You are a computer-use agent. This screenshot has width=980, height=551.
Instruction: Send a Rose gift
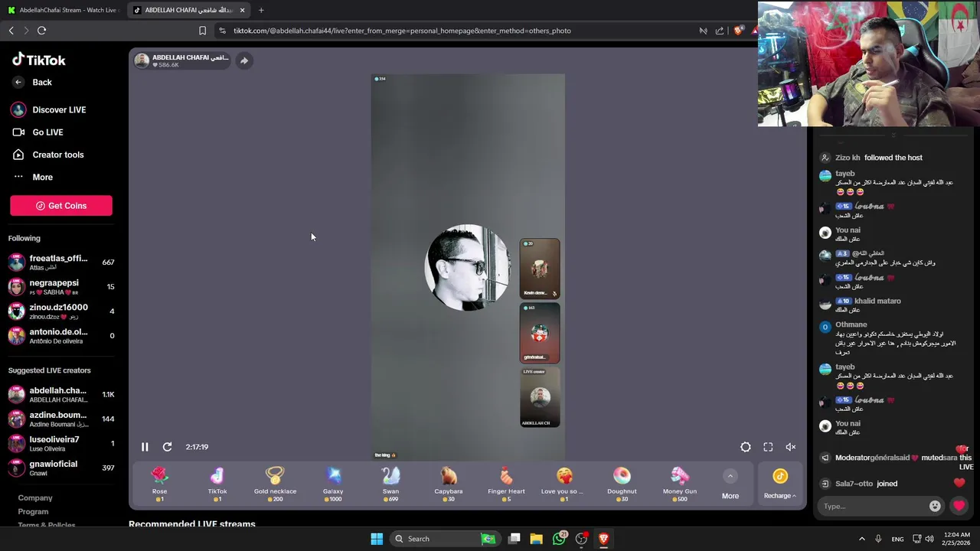point(159,484)
